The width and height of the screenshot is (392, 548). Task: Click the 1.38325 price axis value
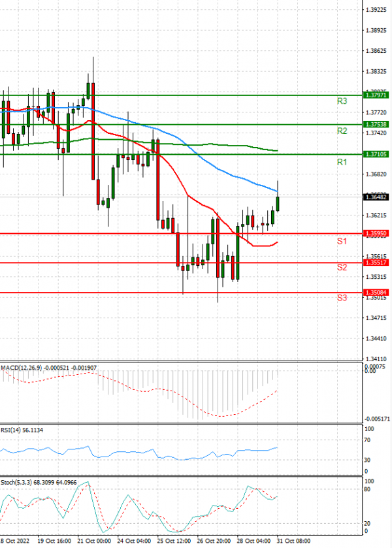pos(376,72)
